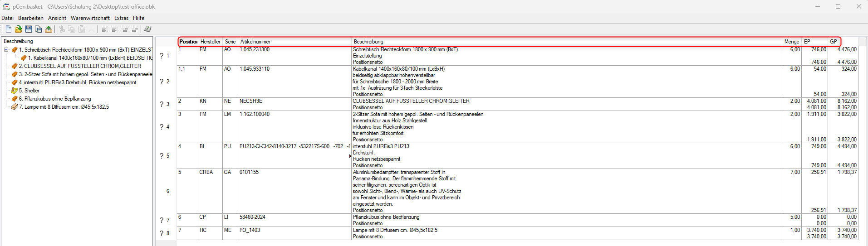Select tree item 7. Lampe mit 8 Diffusern

coord(64,107)
